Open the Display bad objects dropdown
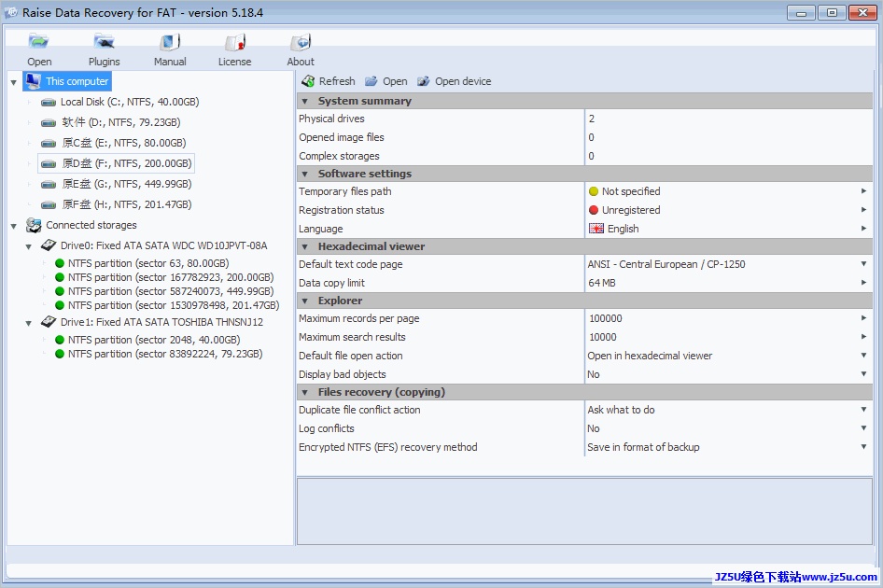The width and height of the screenshot is (883, 588). click(x=863, y=374)
